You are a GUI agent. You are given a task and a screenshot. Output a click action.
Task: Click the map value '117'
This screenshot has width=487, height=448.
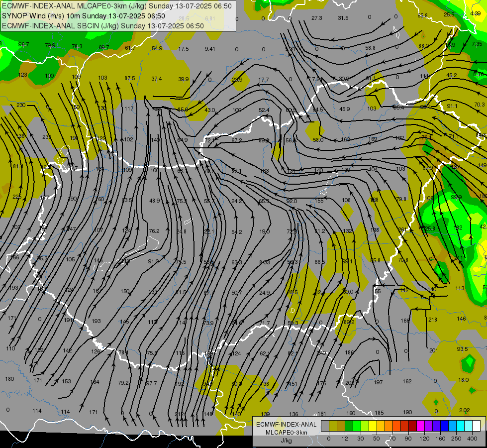(129, 109)
